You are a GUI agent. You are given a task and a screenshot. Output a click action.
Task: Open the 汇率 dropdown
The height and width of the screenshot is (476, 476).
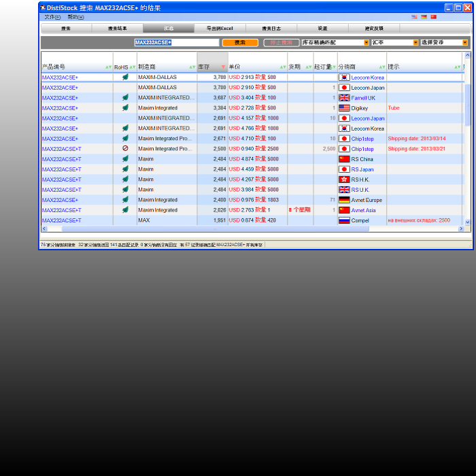coord(394,42)
